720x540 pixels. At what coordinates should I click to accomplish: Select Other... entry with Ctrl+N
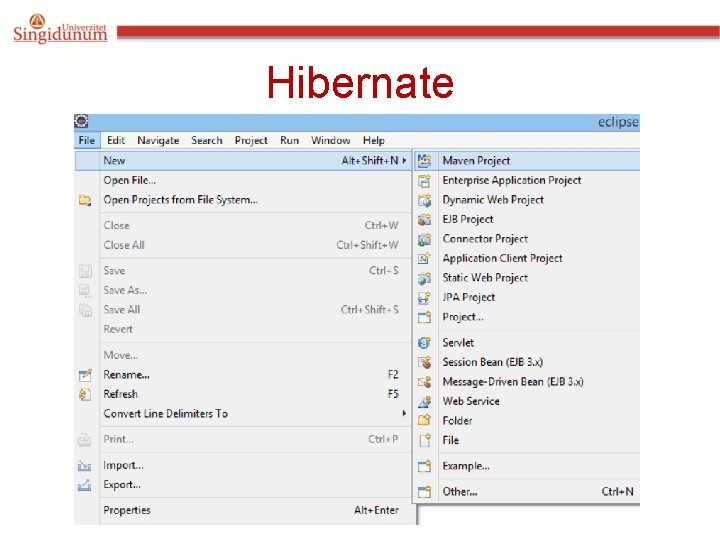point(527,492)
